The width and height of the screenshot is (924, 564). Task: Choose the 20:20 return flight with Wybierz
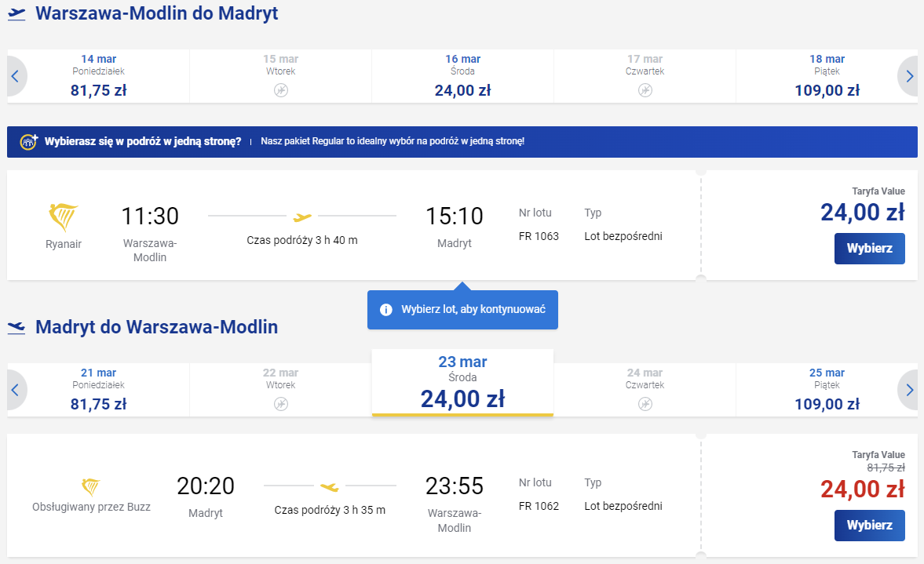[869, 525]
